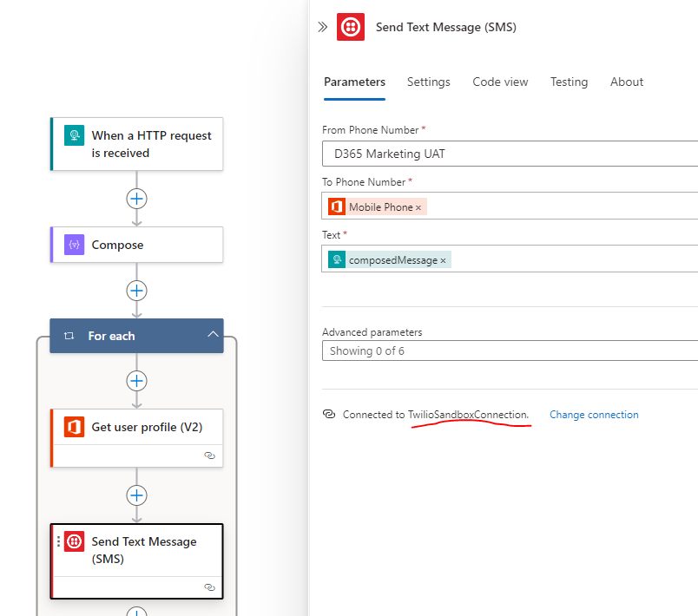Image resolution: width=698 pixels, height=616 pixels.
Task: Open the About tab
Action: 627,82
